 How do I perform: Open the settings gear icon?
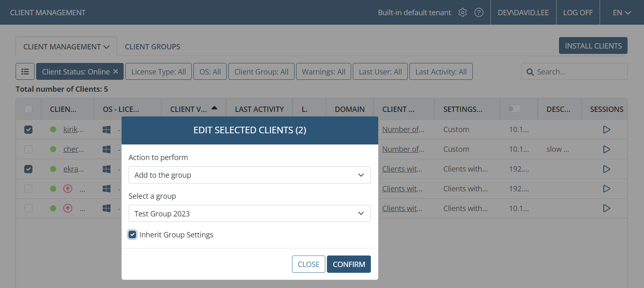pyautogui.click(x=462, y=12)
